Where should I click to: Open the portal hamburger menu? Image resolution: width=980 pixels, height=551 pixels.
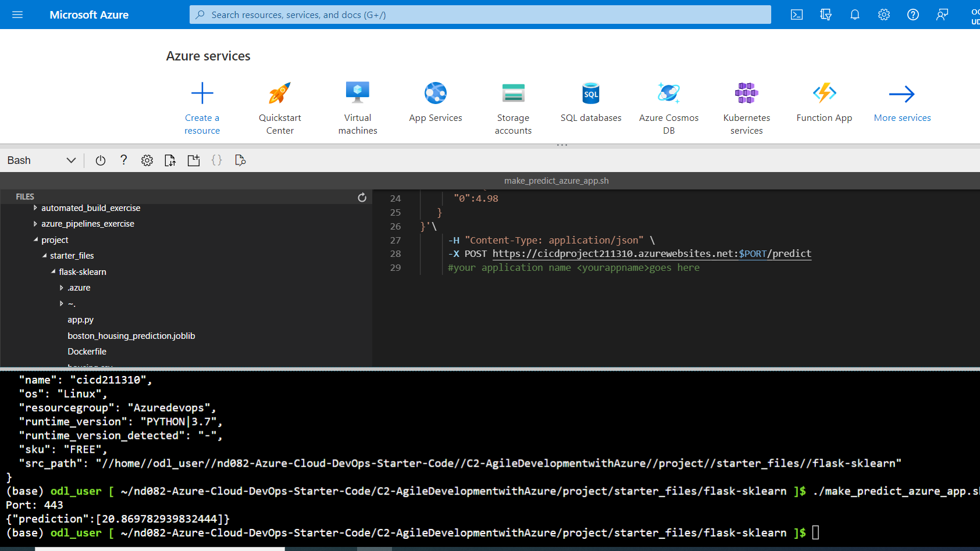point(17,15)
